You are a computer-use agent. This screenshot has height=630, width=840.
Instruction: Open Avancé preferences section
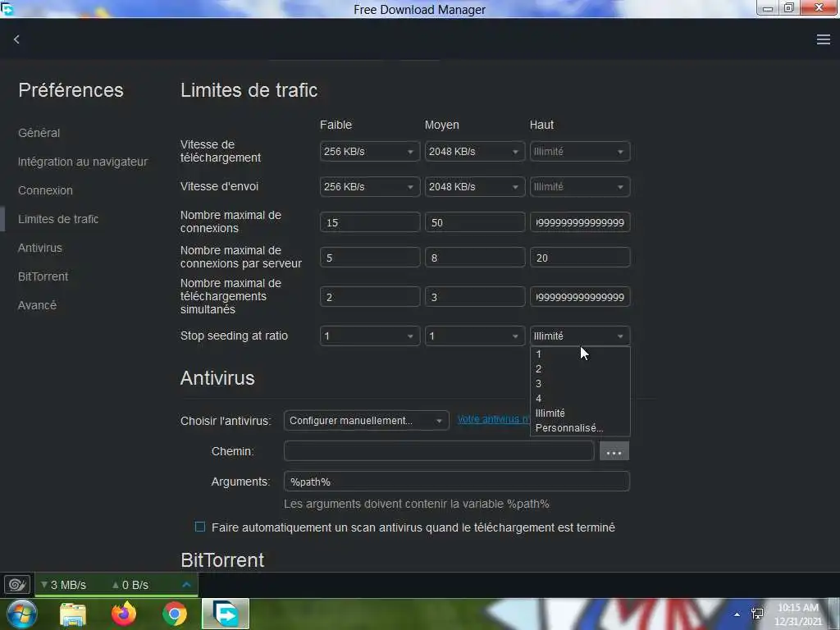(x=37, y=305)
